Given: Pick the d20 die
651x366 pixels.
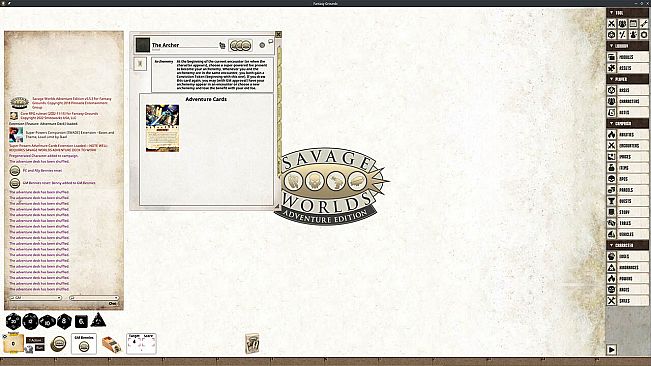Looking at the screenshot, I should pyautogui.click(x=13, y=321).
